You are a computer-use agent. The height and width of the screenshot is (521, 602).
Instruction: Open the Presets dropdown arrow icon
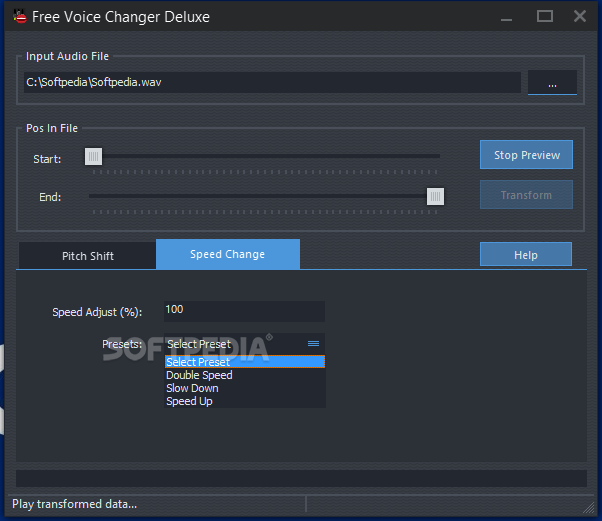pyautogui.click(x=313, y=344)
